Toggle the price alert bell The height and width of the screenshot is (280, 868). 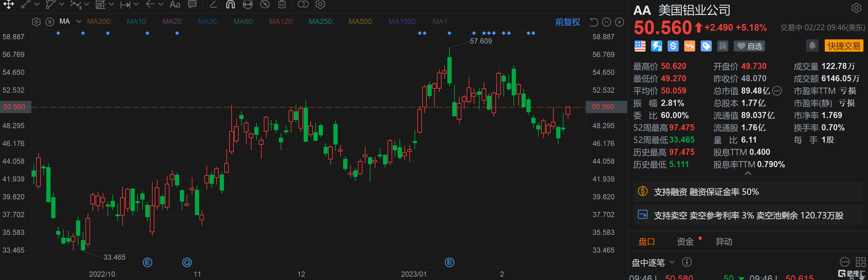[812, 45]
